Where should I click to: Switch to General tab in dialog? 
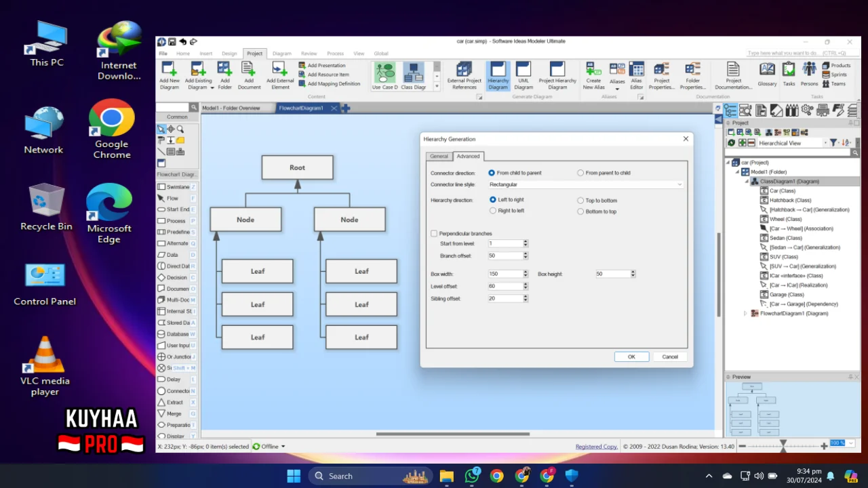click(x=439, y=156)
